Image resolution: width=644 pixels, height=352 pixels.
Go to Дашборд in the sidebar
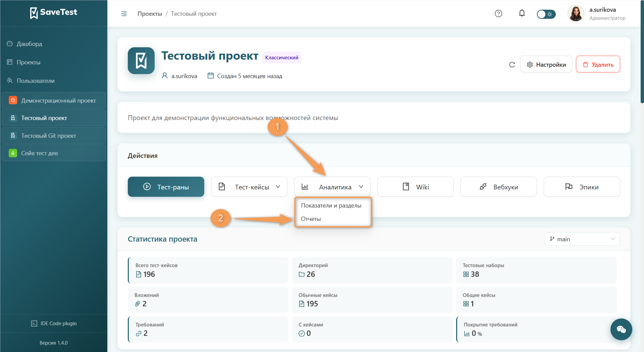click(x=29, y=44)
